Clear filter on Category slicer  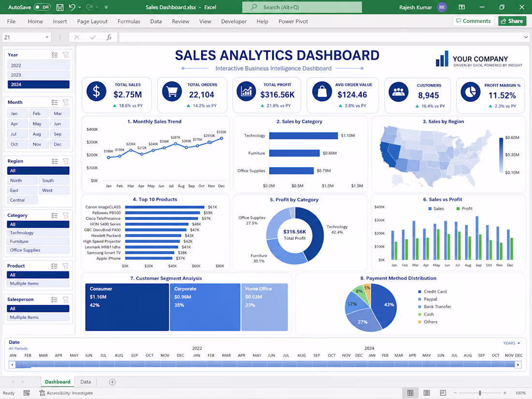point(65,215)
